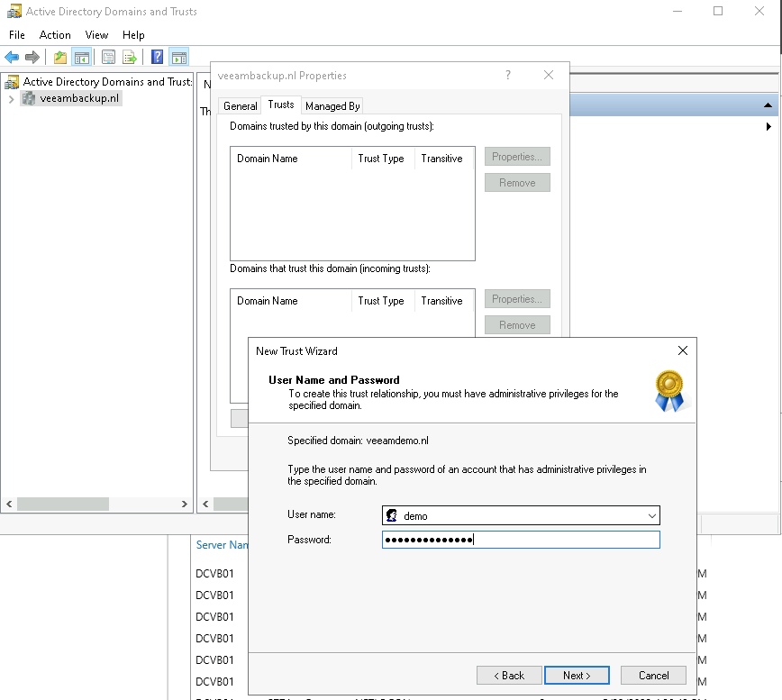Image resolution: width=782 pixels, height=700 pixels.
Task: Switch to the Managed By tab
Action: 332,105
